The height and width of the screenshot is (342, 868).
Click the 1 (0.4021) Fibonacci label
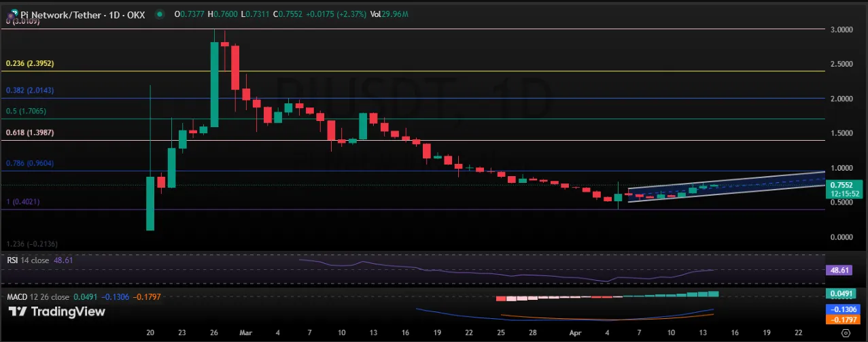click(24, 201)
